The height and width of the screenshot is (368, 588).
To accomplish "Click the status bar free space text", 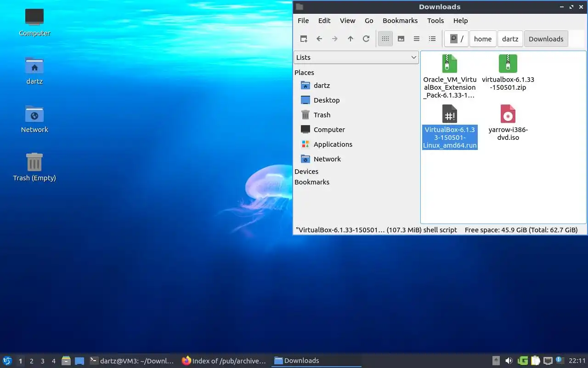I will click(x=521, y=230).
